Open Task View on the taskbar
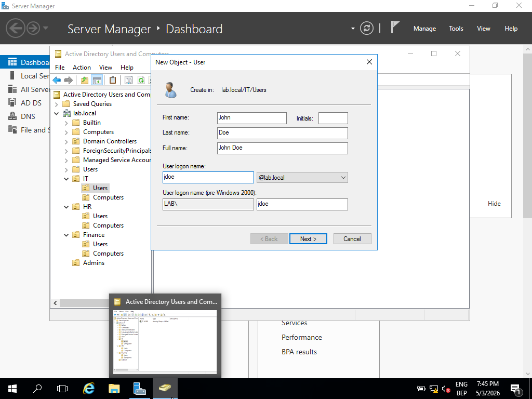532x399 pixels. click(x=62, y=389)
